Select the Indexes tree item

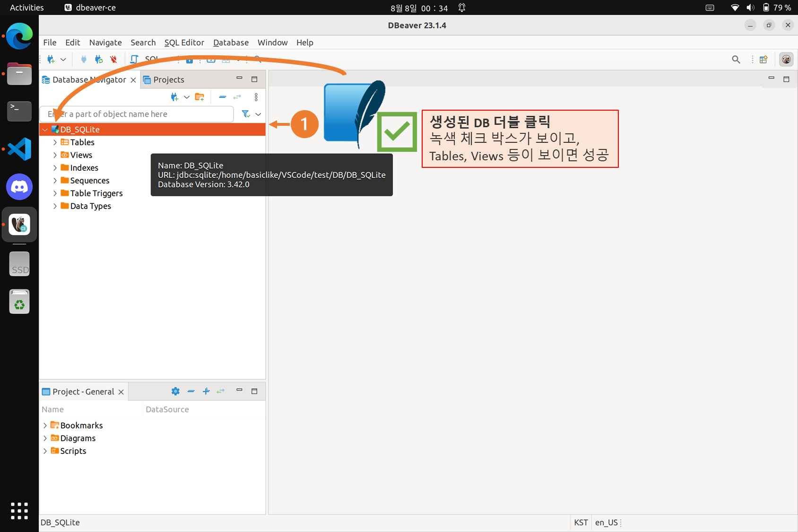(84, 168)
